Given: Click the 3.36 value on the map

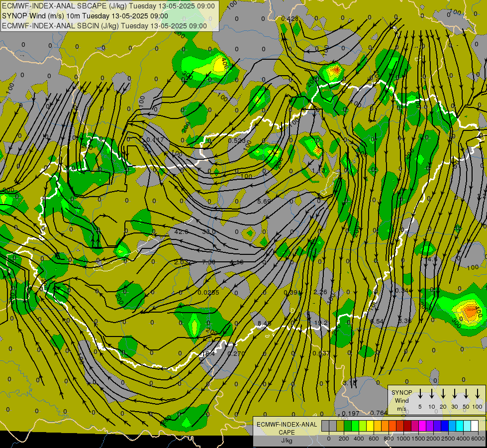Looking at the screenshot, I should [x=405, y=321].
